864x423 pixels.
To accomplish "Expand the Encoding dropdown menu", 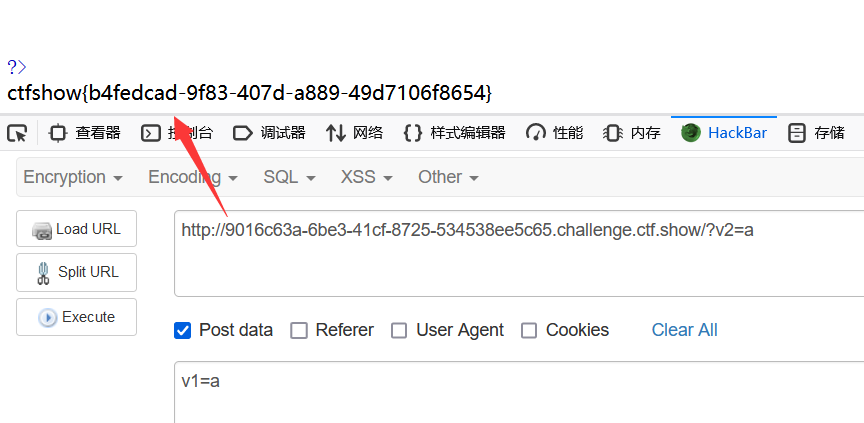I will click(193, 177).
